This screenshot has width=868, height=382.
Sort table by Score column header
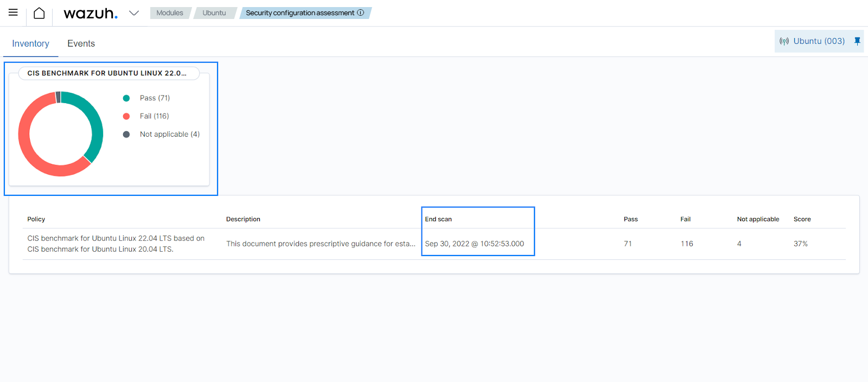pos(802,219)
